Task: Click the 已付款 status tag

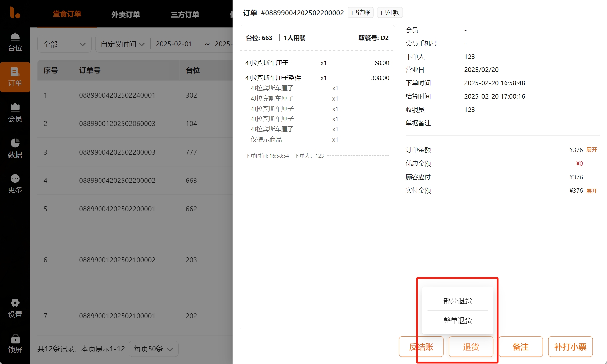Action: tap(390, 13)
